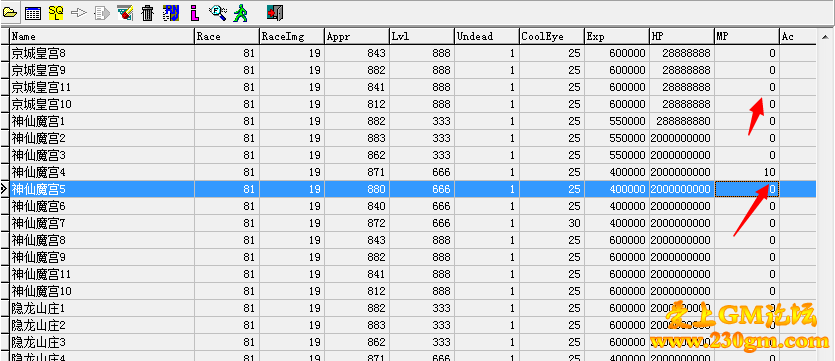835x361 pixels.
Task: Click the row indicator beside 神仙魔宫5
Action: pyautogui.click(x=5, y=189)
